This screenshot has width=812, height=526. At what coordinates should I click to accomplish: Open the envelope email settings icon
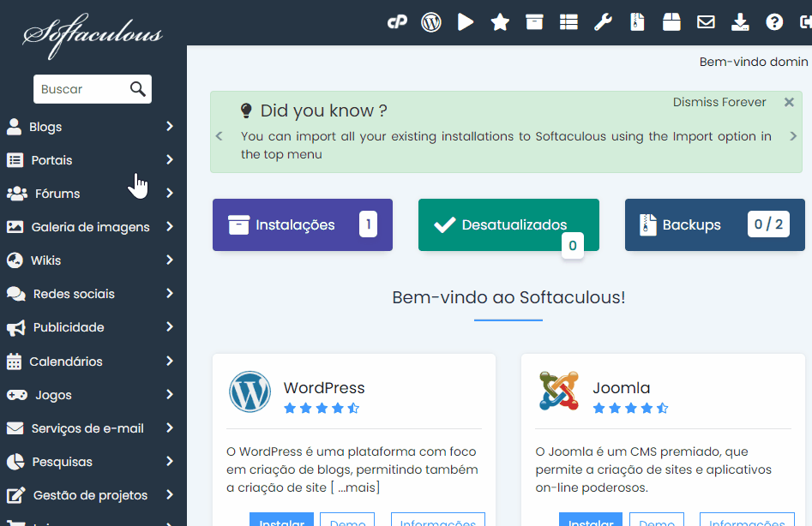[x=706, y=22]
